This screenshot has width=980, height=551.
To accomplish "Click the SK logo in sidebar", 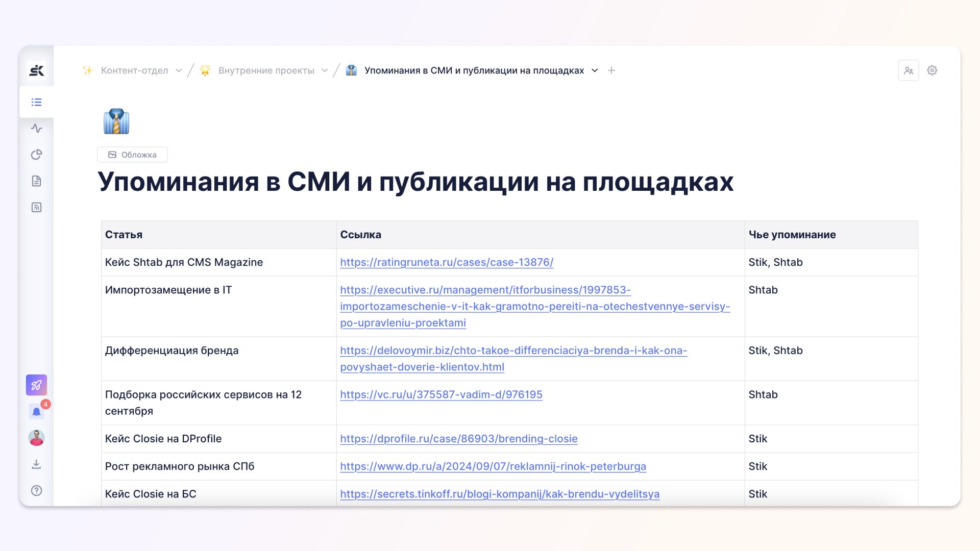I will point(36,70).
